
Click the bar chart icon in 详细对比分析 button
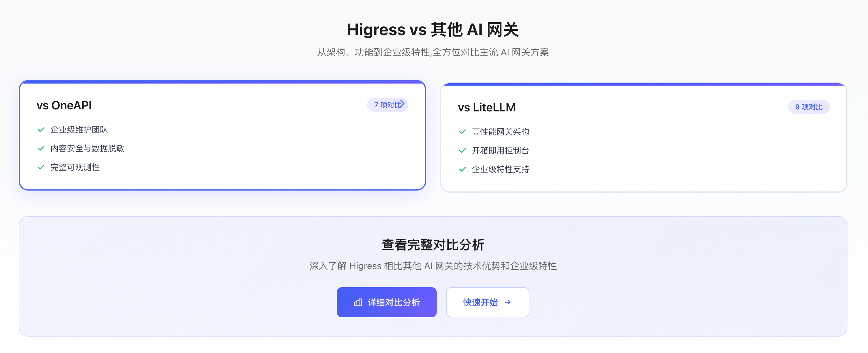click(358, 302)
